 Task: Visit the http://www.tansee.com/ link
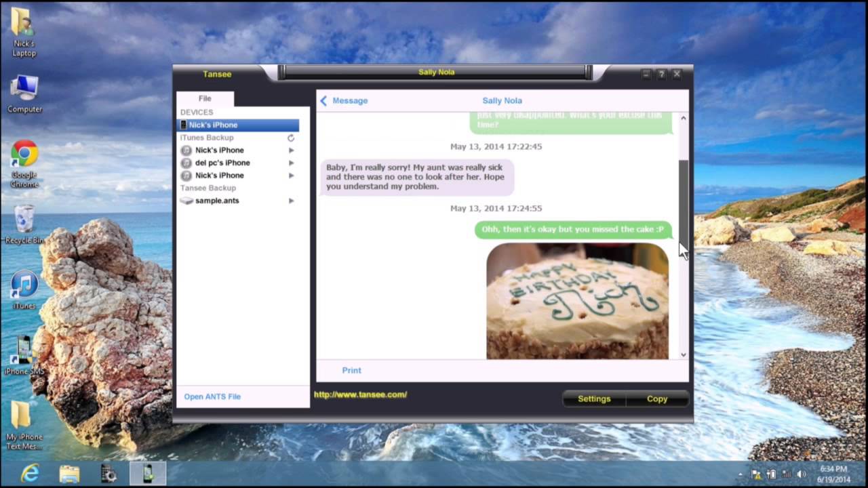coord(360,394)
